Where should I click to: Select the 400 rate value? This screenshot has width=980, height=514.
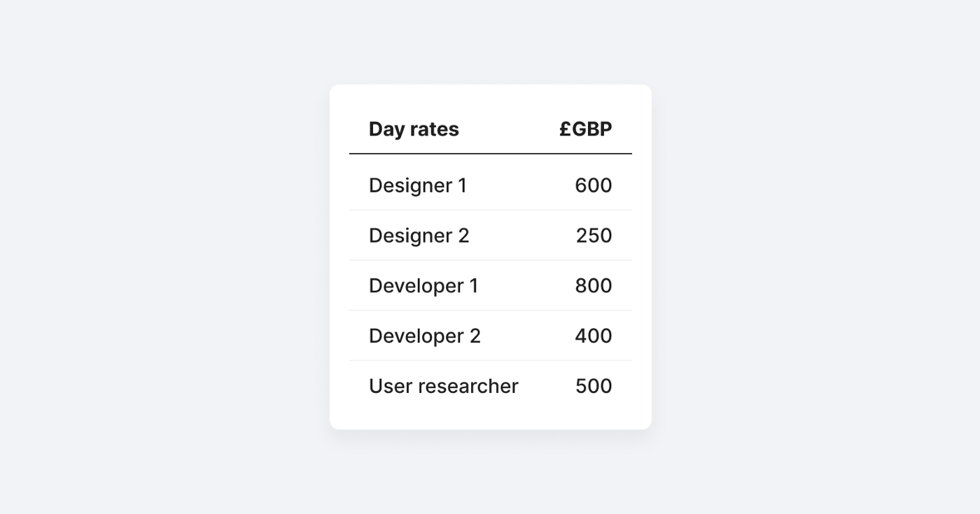pyautogui.click(x=593, y=336)
